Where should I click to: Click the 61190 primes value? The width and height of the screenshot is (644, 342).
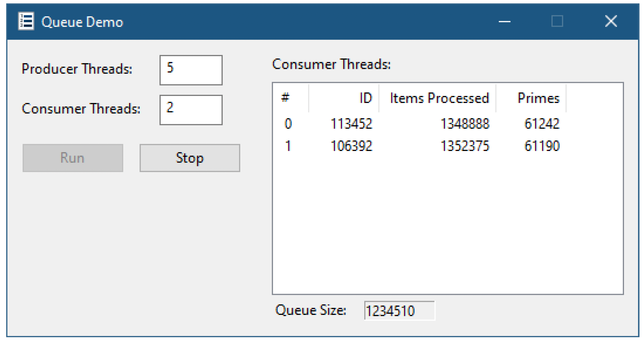542,146
